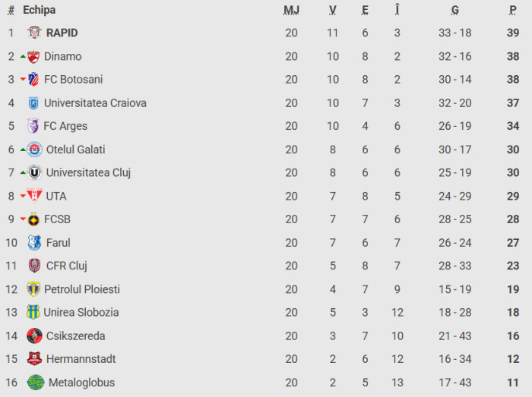Click the CFR Cluj badge icon
Screen dimensions: 532x397
click(34, 266)
